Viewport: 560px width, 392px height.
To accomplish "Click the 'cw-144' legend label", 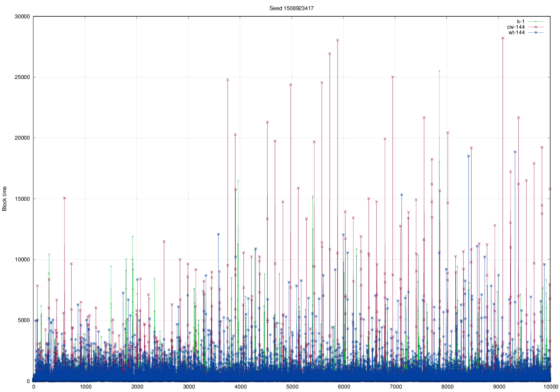I will point(516,27).
